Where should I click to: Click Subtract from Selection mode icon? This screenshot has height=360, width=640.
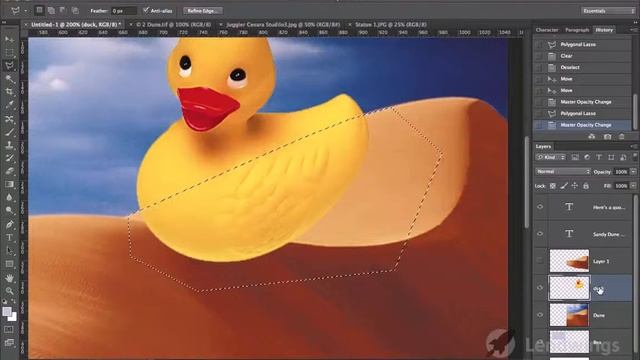click(x=63, y=11)
